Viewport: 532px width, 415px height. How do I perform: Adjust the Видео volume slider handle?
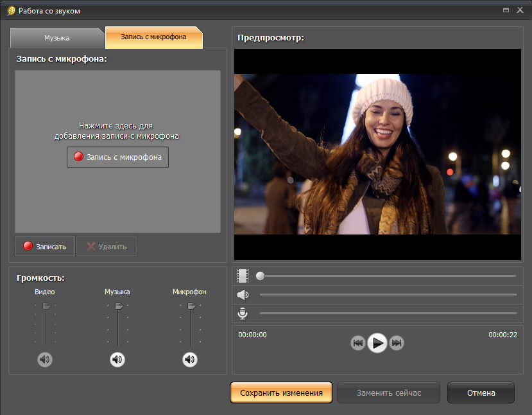[46, 306]
